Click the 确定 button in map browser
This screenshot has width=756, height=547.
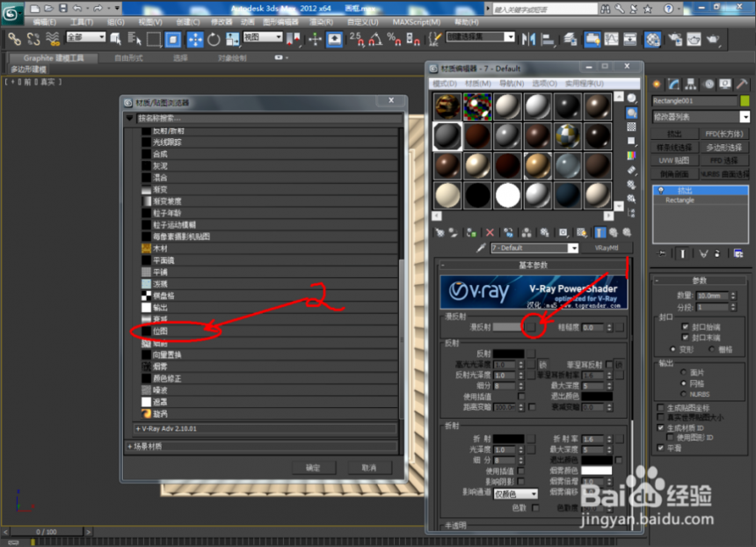tap(313, 467)
